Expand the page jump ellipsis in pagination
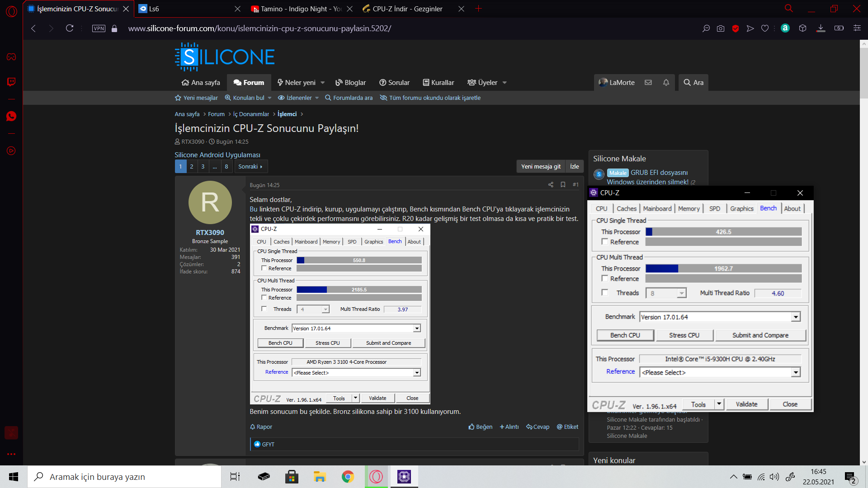The image size is (868, 488). point(215,167)
